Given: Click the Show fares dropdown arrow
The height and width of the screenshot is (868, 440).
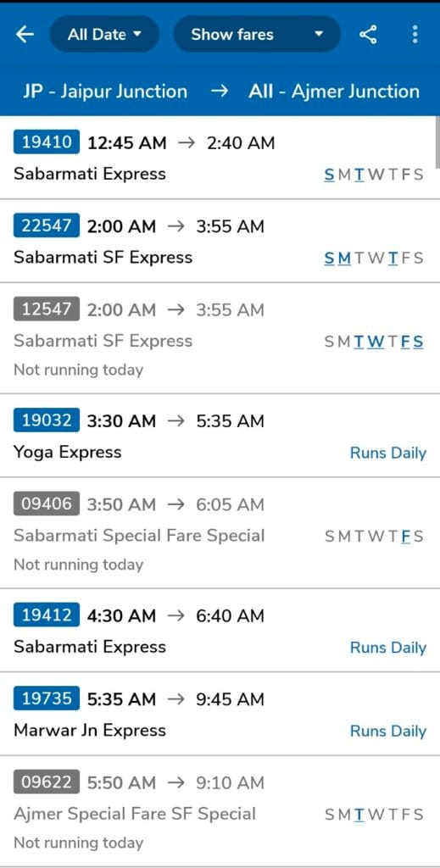Looking at the screenshot, I should click(x=318, y=34).
